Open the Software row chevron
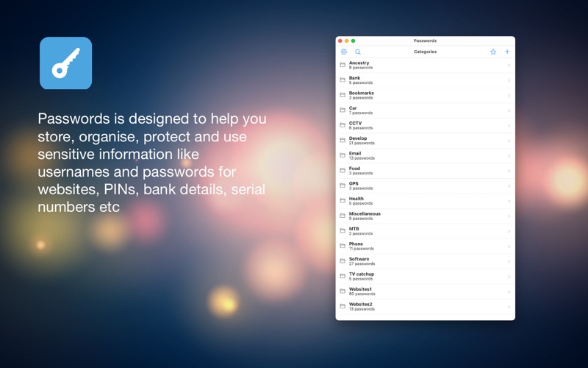588x368 pixels. coord(509,261)
